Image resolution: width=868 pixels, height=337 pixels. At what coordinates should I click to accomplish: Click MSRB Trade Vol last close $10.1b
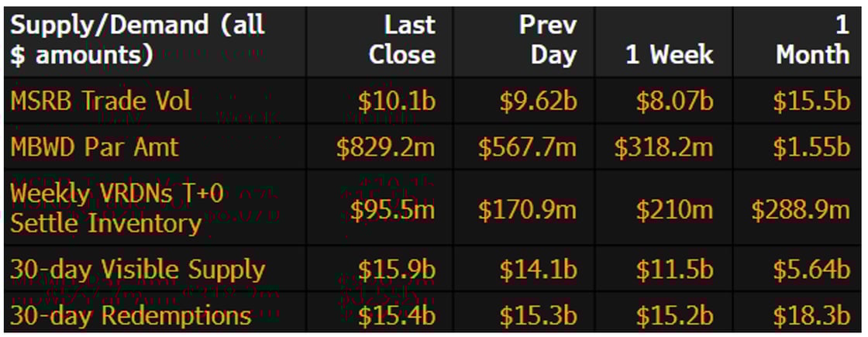(396, 101)
